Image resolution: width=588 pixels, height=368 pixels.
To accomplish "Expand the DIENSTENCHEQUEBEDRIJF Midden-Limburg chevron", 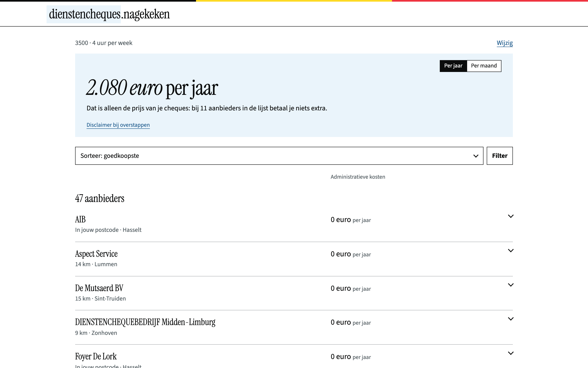I will 510,319.
